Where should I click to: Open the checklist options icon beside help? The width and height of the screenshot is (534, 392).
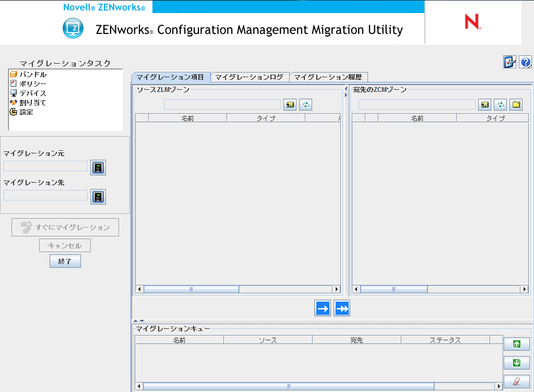pos(510,62)
